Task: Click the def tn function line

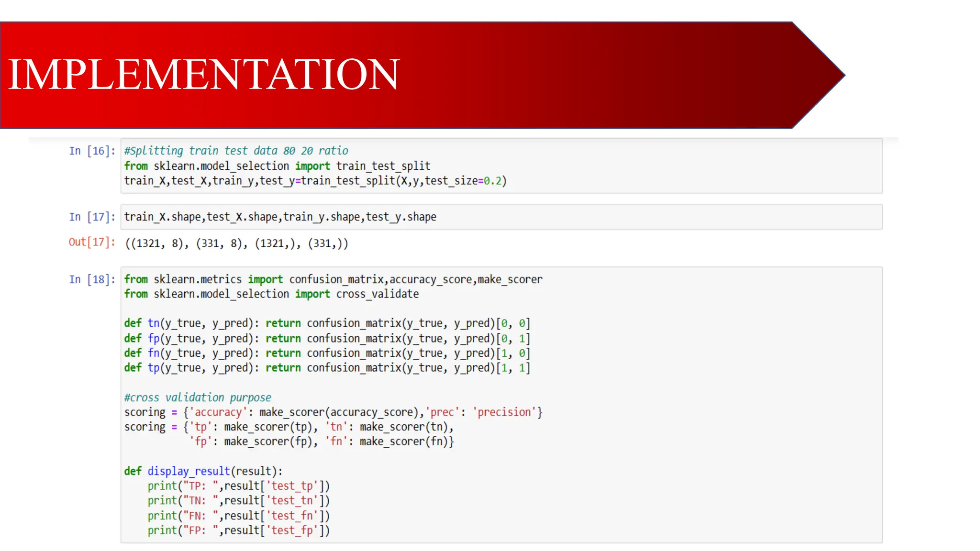Action: [x=327, y=324]
